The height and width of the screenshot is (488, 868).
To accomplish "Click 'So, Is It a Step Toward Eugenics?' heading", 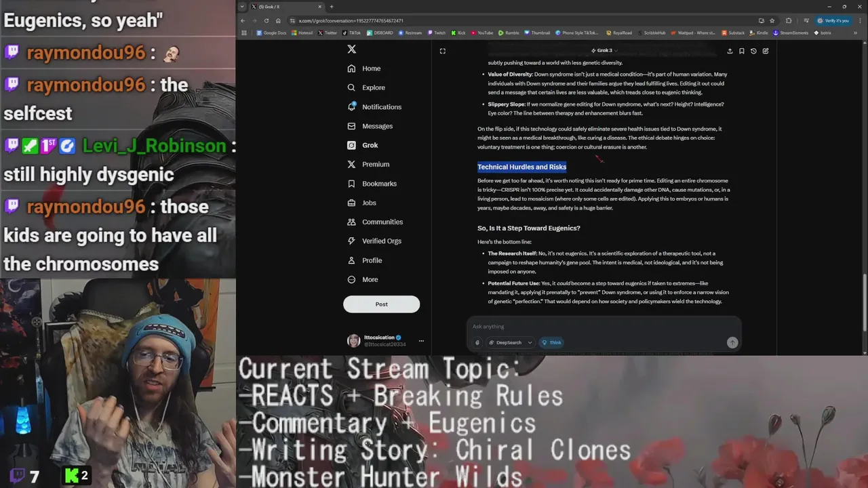I will point(528,228).
